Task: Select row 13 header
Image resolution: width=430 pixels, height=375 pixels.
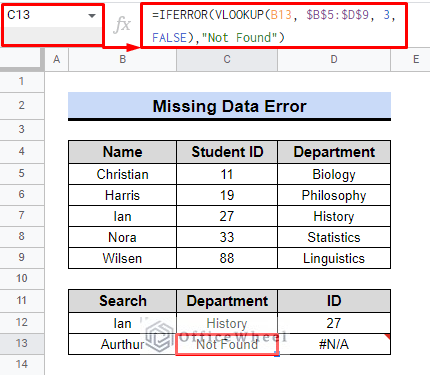Action: 22,344
